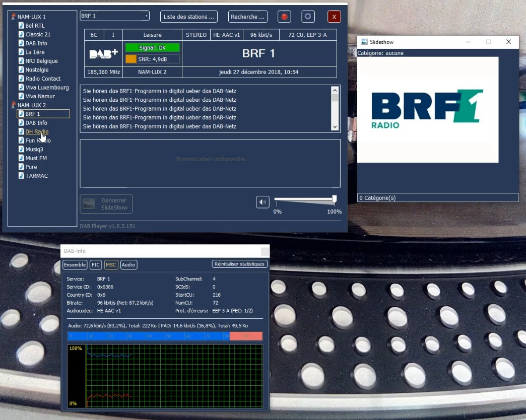The image size is (526, 420).
Task: Click the Leisure programme type cell
Action: click(x=152, y=35)
